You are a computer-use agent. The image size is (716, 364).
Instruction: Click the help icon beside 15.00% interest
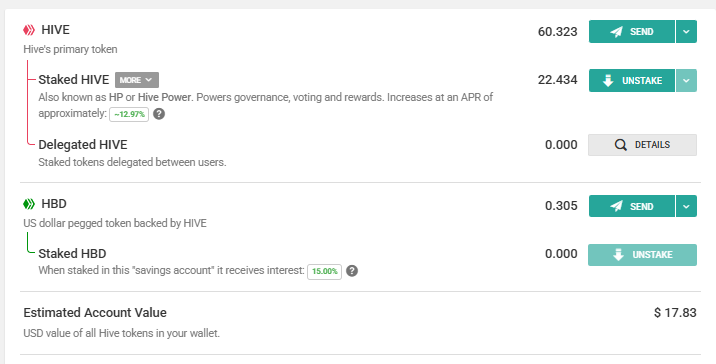tap(352, 271)
